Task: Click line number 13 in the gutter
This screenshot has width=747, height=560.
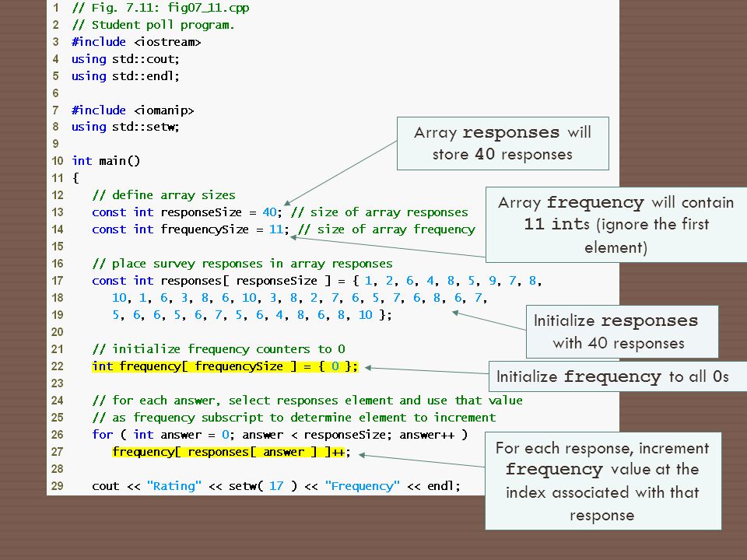Action: point(58,212)
